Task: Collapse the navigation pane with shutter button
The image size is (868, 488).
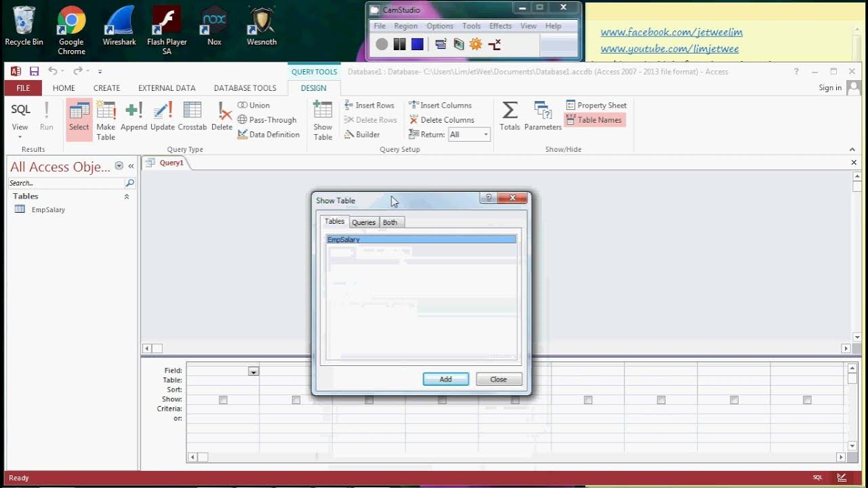Action: click(x=131, y=166)
